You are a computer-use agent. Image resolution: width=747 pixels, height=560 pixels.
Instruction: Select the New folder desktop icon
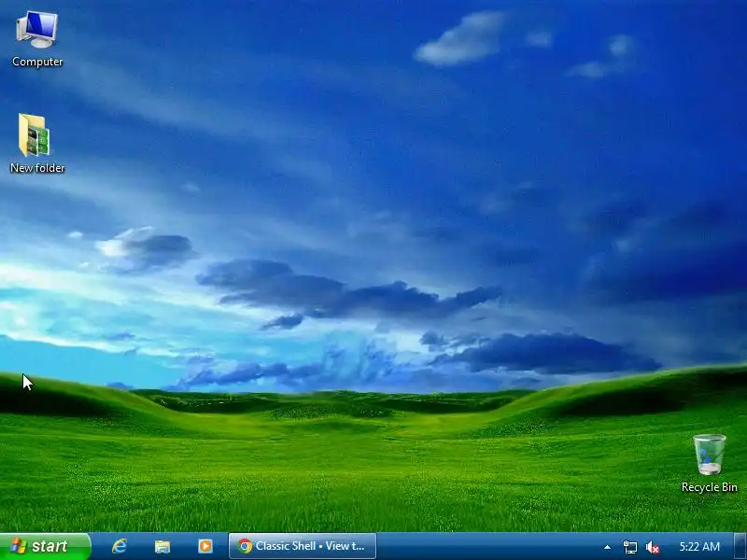tap(37, 143)
